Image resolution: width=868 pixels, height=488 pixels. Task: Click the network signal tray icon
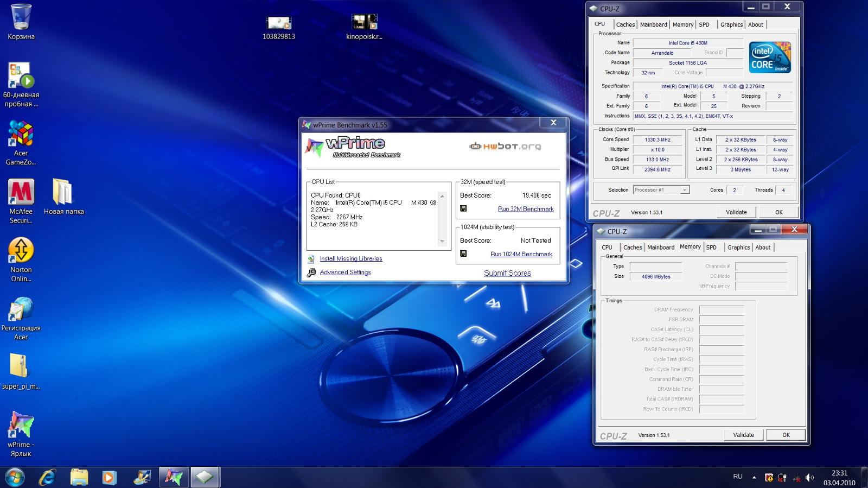pos(796,478)
